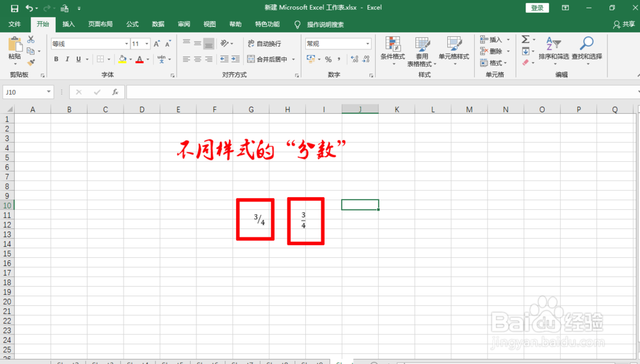Viewport: 640px width, 364px height.
Task: Open Format as Table styles
Action: point(422,51)
